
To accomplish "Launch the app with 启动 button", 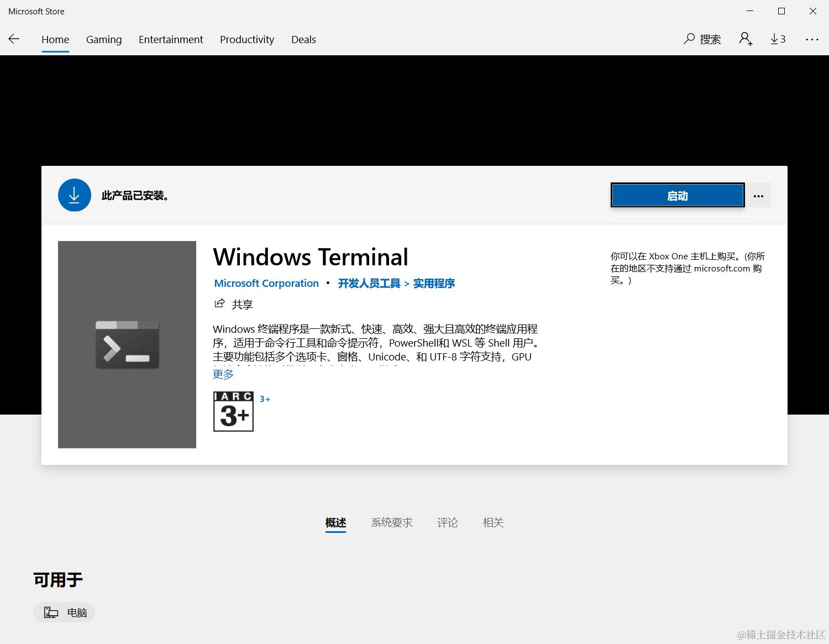I will click(x=678, y=196).
